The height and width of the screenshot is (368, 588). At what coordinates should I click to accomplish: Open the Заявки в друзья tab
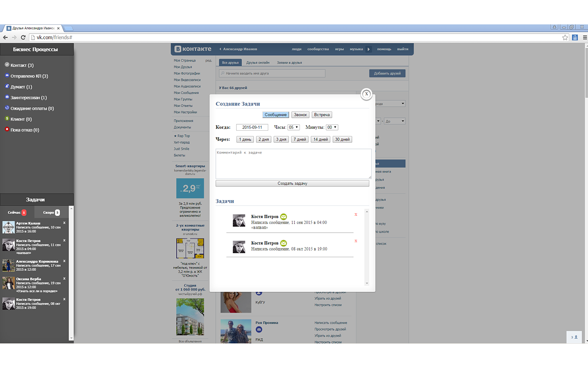pos(289,63)
